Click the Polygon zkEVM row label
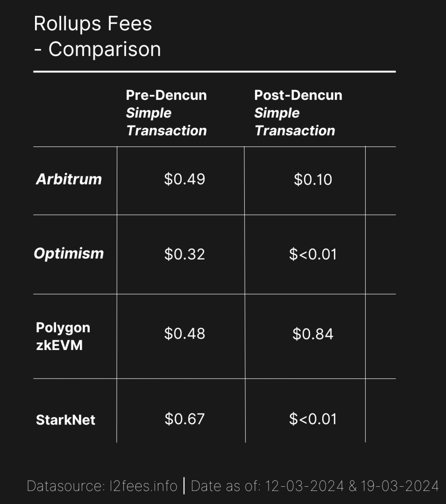 click(x=63, y=336)
